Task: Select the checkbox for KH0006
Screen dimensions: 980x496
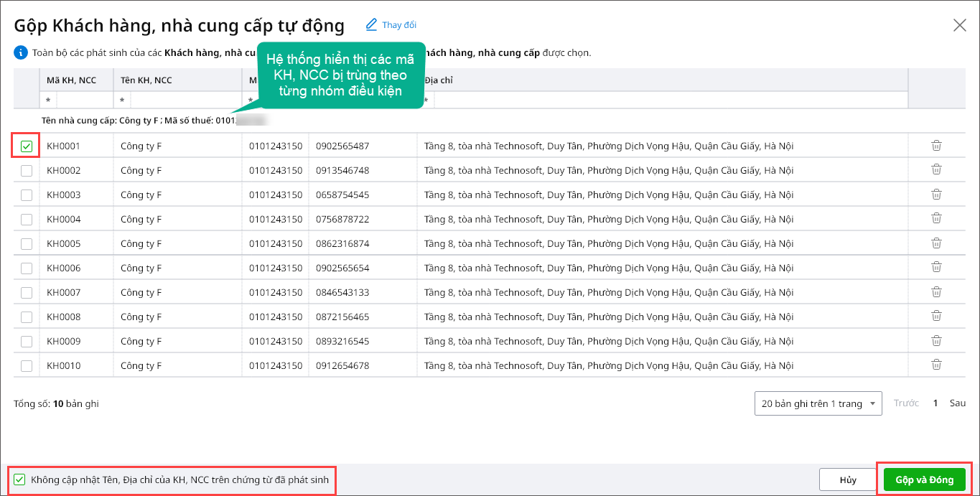Action: (x=27, y=268)
